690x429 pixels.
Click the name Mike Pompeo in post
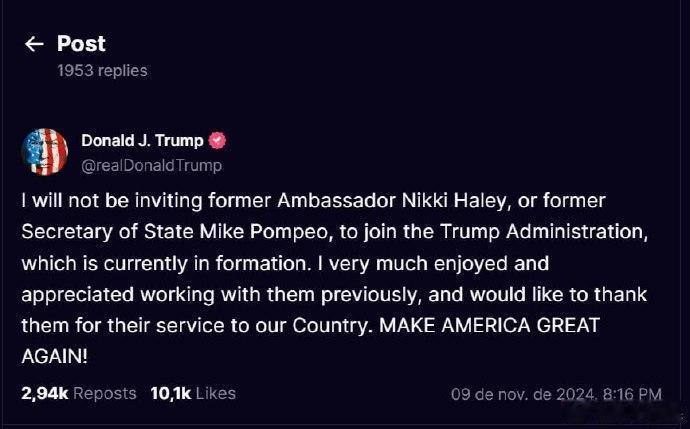[266, 232]
